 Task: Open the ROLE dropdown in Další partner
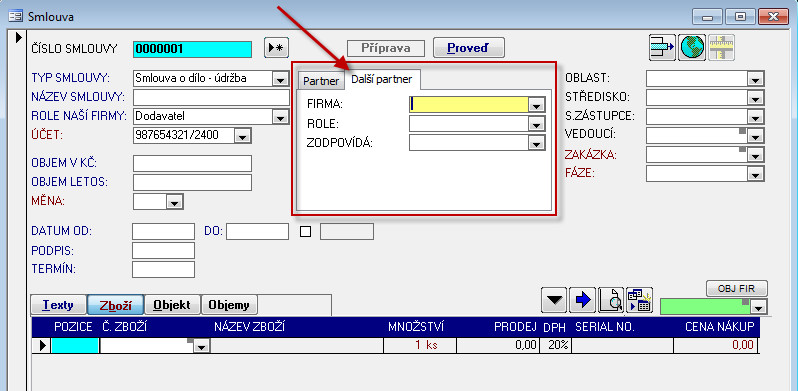[536, 124]
